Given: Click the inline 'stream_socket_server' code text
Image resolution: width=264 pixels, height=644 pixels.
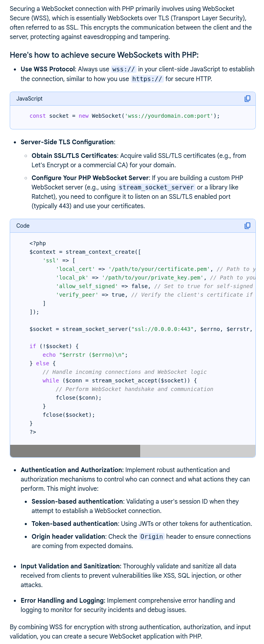Looking at the screenshot, I should [156, 188].
